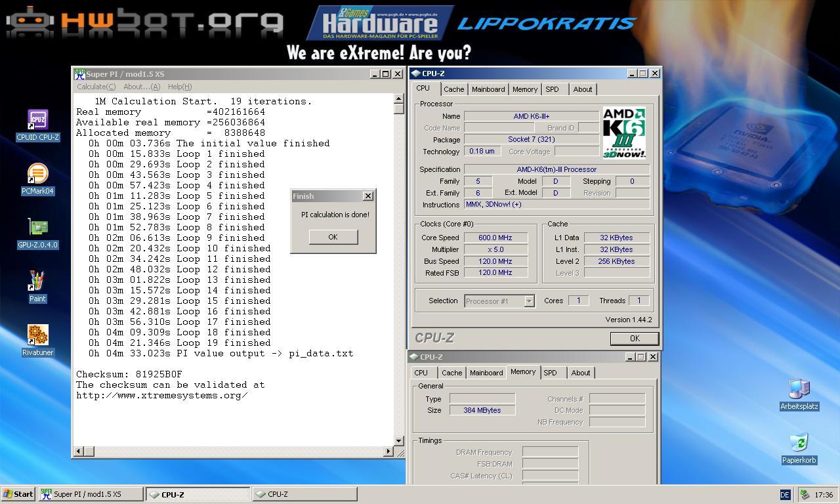Click the Technology 0.18 um field

[482, 151]
